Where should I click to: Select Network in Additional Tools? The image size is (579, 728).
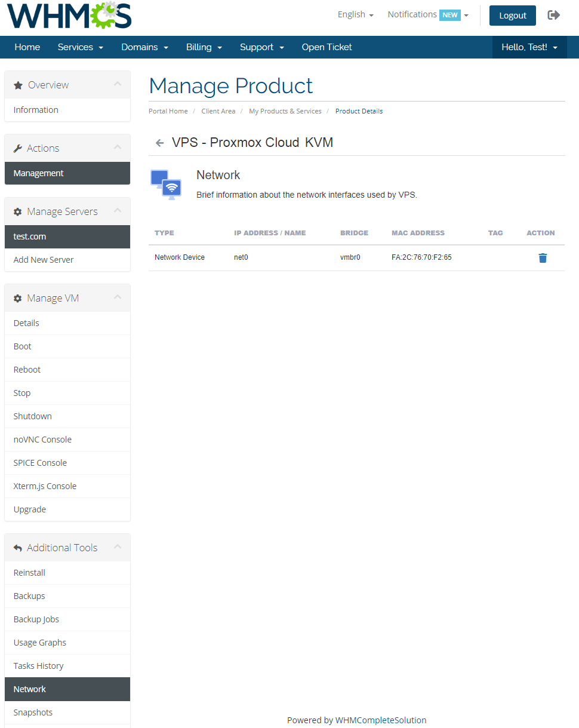[67, 689]
